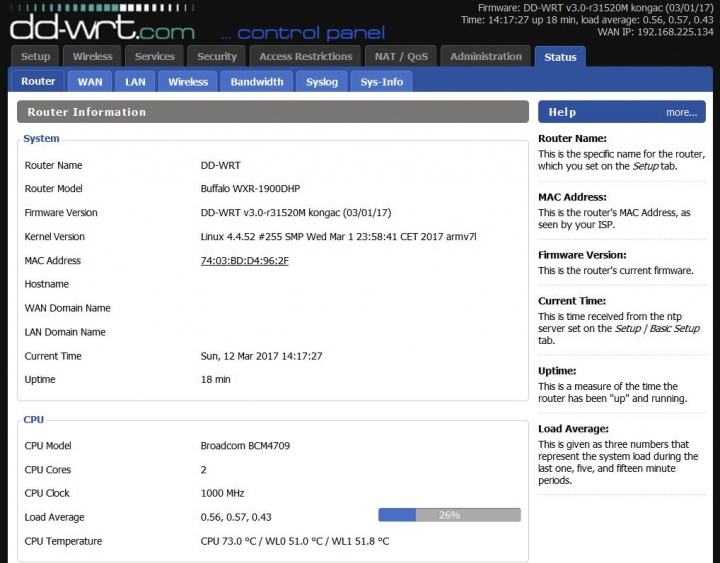This screenshot has height=563, width=720.
Task: Click CPU Model Broadcom BCM4709 text
Action: 245,446
